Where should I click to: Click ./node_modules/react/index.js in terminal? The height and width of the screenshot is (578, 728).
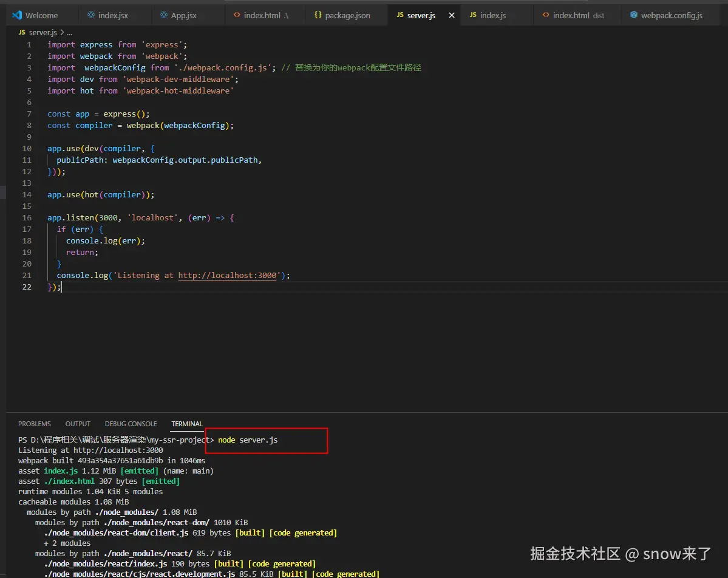point(106,564)
